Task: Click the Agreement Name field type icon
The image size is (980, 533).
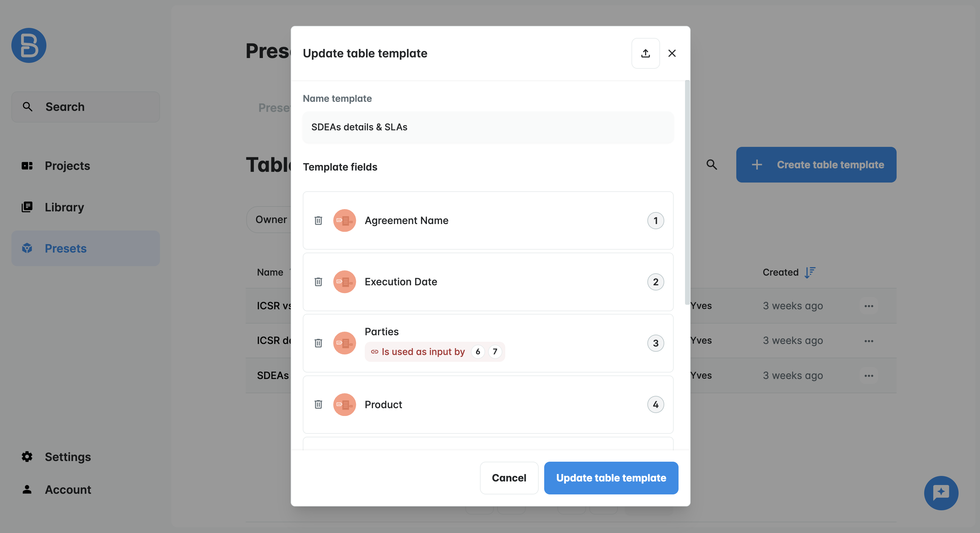Action: pyautogui.click(x=344, y=220)
